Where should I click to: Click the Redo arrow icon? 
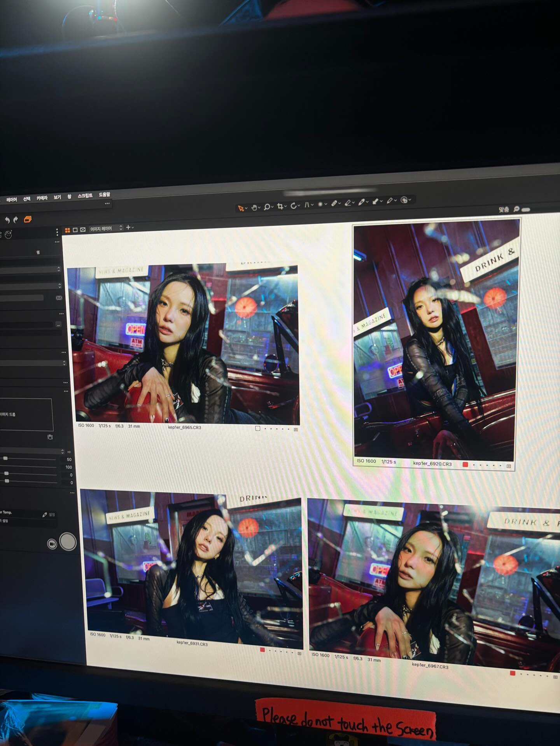16,220
